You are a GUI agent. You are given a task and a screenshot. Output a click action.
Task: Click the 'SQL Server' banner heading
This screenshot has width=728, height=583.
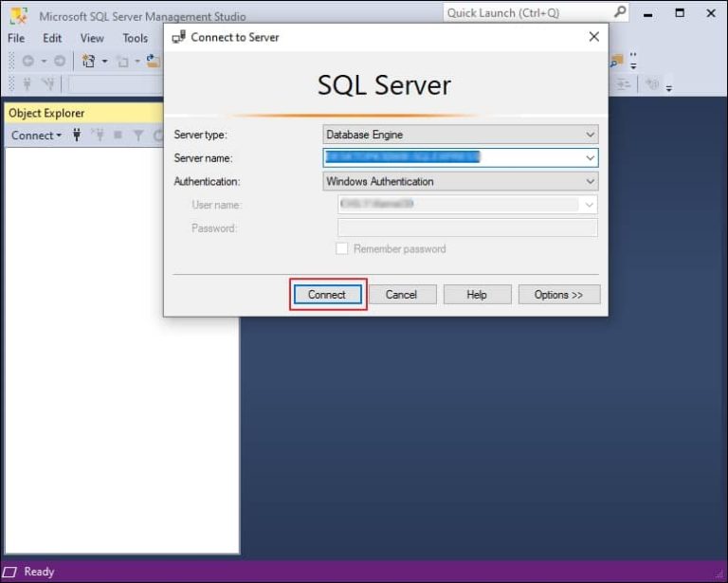click(x=385, y=85)
